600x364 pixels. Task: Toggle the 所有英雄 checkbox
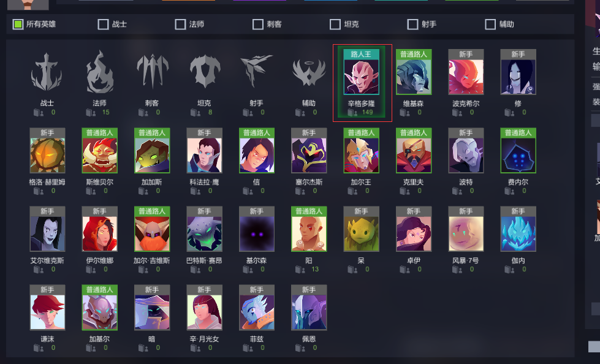(x=18, y=25)
